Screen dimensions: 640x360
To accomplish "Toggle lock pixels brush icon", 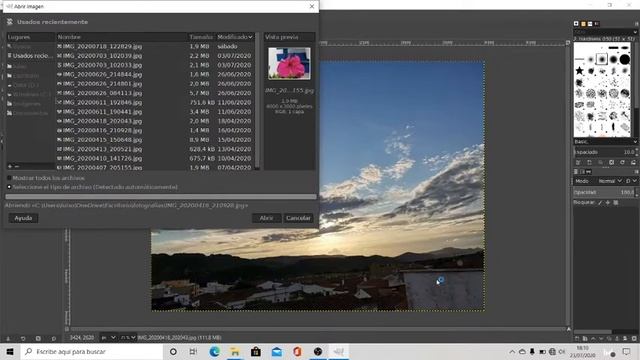I will pyautogui.click(x=600, y=202).
